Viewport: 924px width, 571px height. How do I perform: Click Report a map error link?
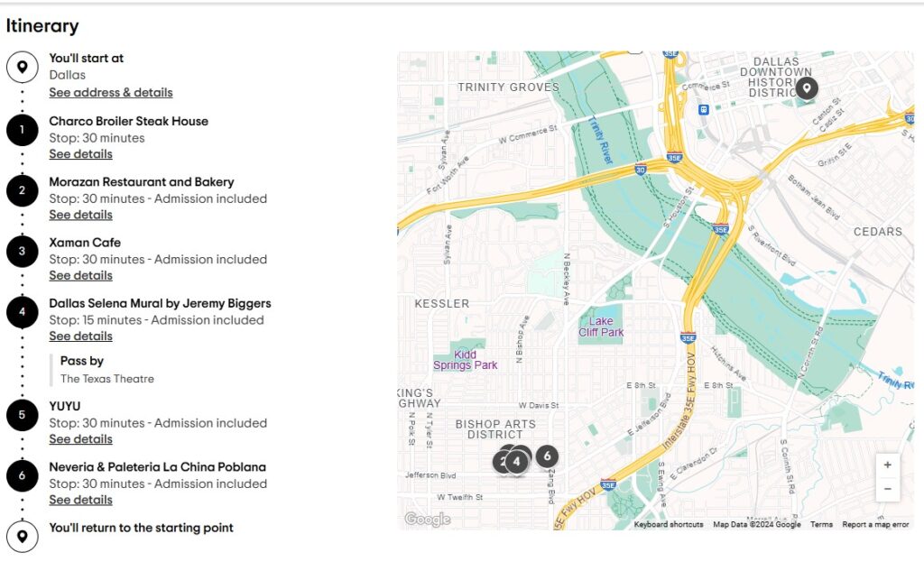tap(875, 524)
